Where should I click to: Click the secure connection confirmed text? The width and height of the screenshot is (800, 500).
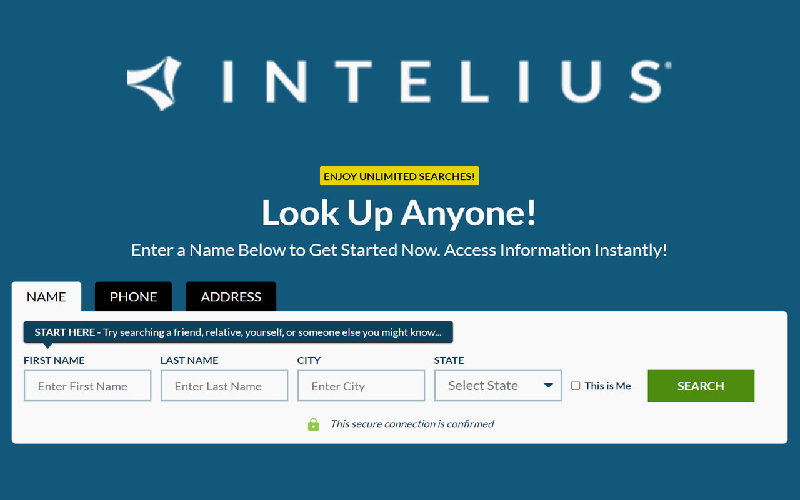(x=412, y=424)
